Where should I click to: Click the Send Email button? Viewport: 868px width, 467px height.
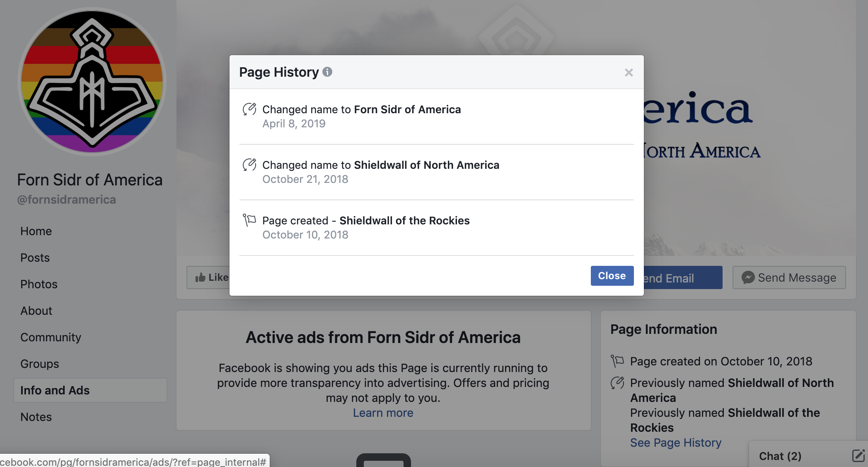coord(683,278)
